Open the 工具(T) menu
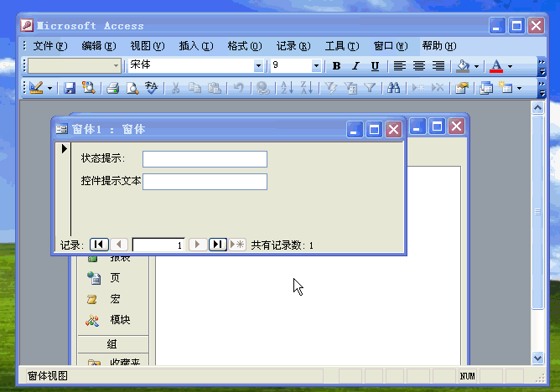 tap(342, 46)
